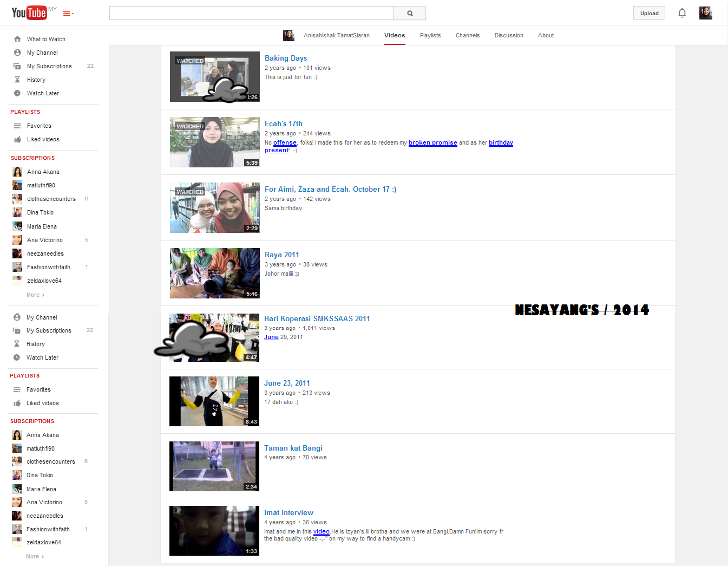Open the Baking Days video title
The height and width of the screenshot is (566, 728).
(x=286, y=58)
